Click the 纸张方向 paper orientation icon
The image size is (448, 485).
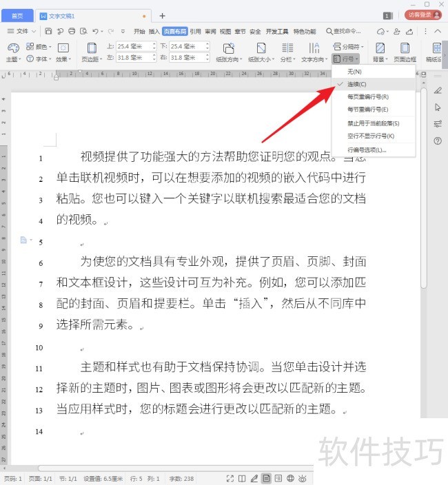tap(229, 48)
